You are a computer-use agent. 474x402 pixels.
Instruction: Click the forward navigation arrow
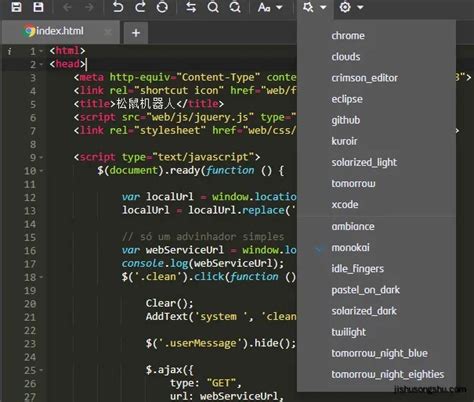(89, 7)
